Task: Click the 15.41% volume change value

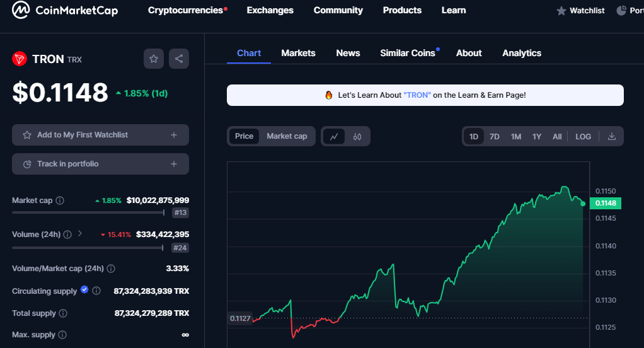Action: 116,235
